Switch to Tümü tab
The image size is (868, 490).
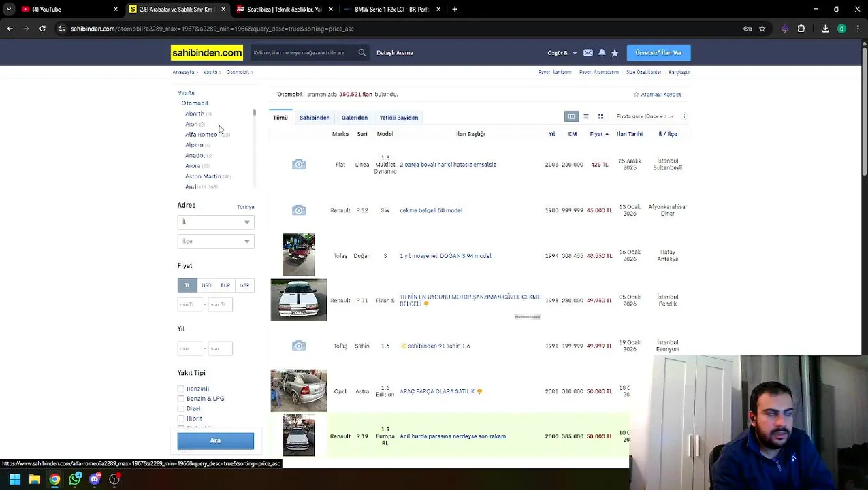280,118
